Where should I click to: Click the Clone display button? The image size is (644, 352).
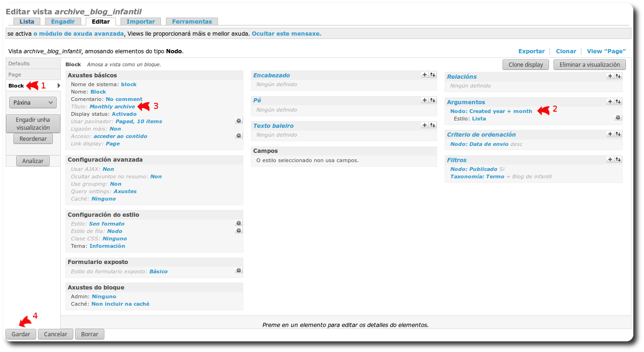tap(525, 64)
